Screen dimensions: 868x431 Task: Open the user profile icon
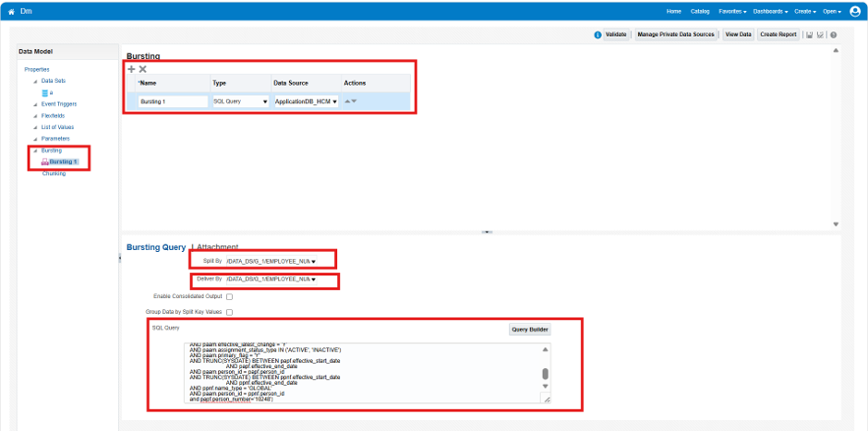click(x=855, y=11)
